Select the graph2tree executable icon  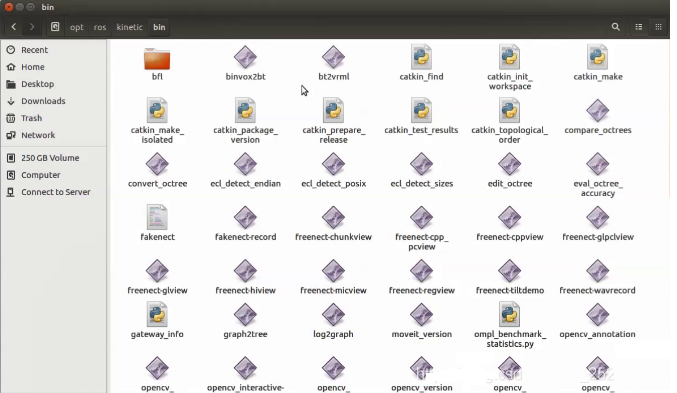point(245,315)
